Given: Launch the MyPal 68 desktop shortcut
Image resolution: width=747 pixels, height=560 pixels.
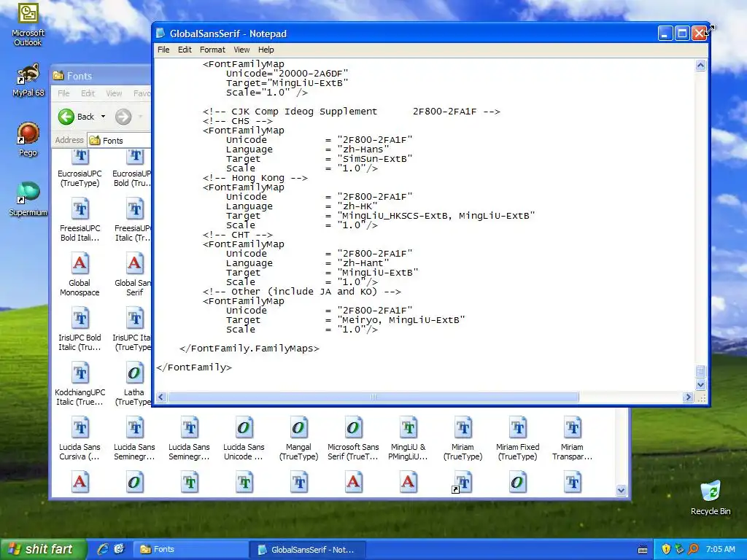Looking at the screenshot, I should click(x=28, y=80).
